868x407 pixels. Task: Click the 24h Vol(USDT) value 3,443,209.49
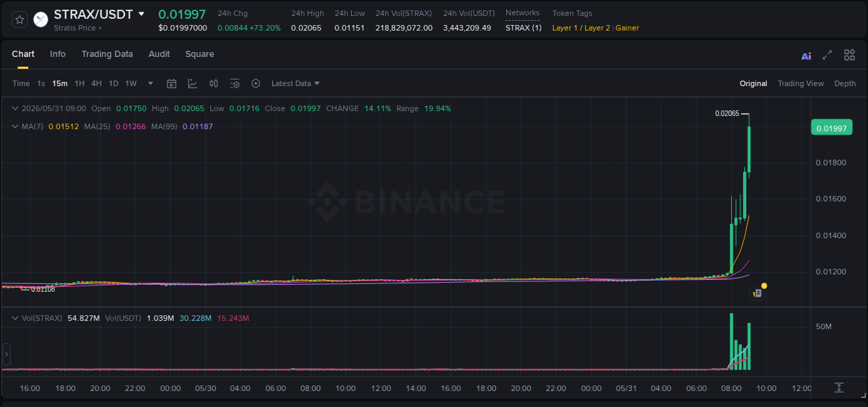click(467, 28)
